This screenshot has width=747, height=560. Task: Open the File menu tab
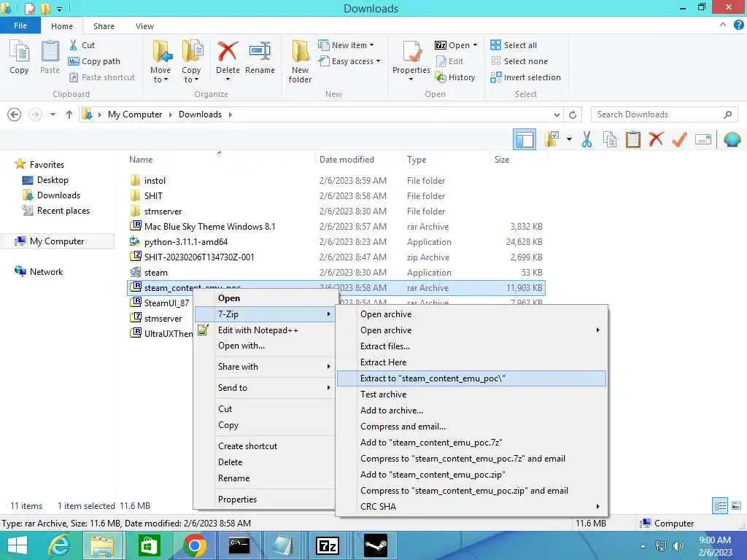(x=20, y=26)
